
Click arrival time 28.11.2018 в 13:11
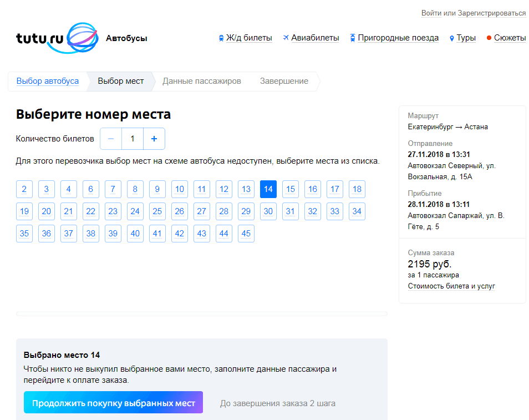pyautogui.click(x=439, y=205)
